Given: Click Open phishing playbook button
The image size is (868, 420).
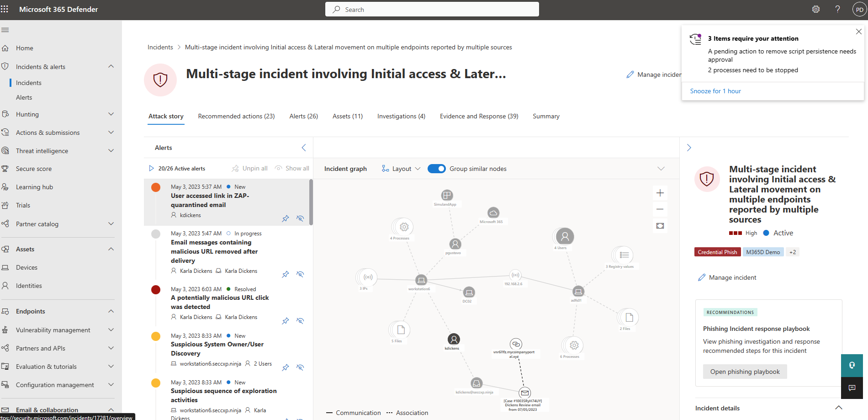Looking at the screenshot, I should [745, 372].
